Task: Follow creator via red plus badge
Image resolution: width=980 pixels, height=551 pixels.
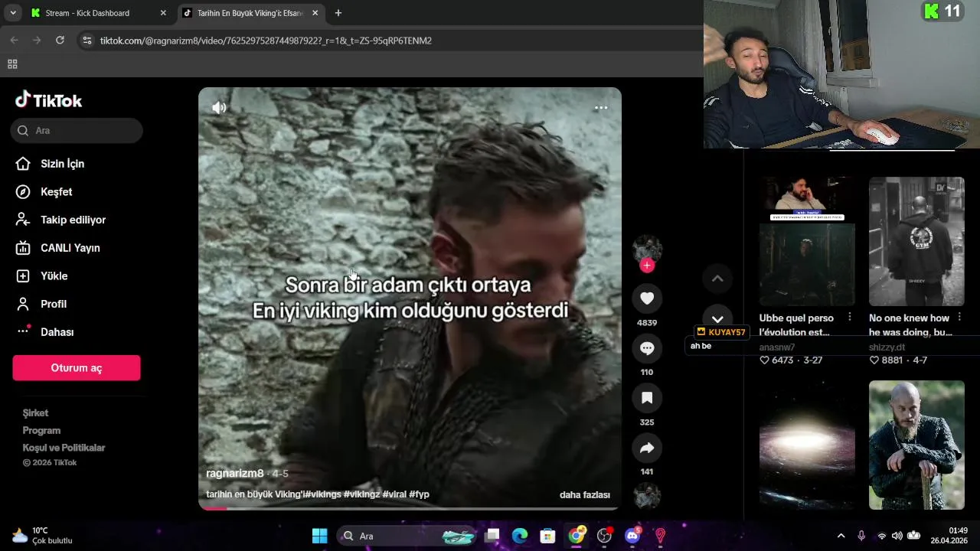Action: point(647,266)
